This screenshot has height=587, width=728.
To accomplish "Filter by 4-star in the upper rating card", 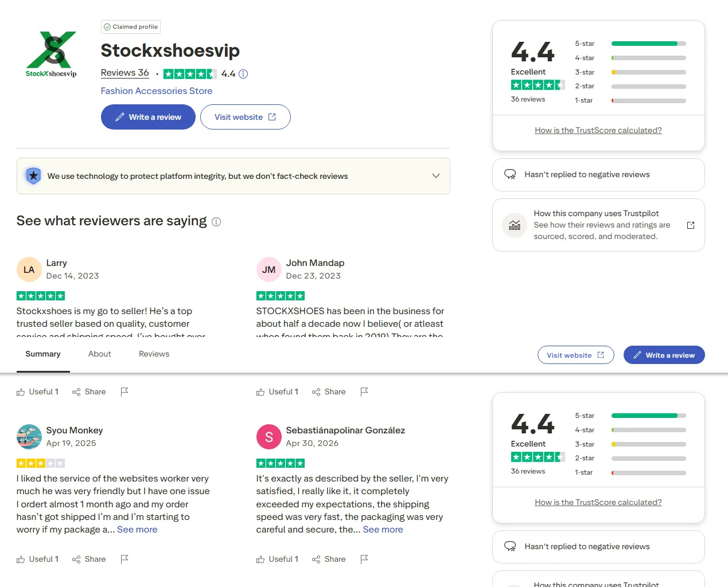I will [630, 58].
